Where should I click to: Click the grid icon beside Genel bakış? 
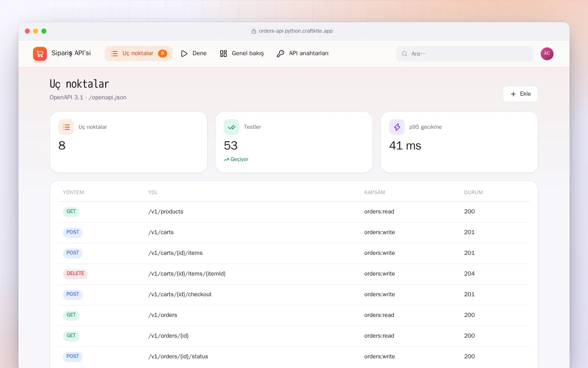224,53
